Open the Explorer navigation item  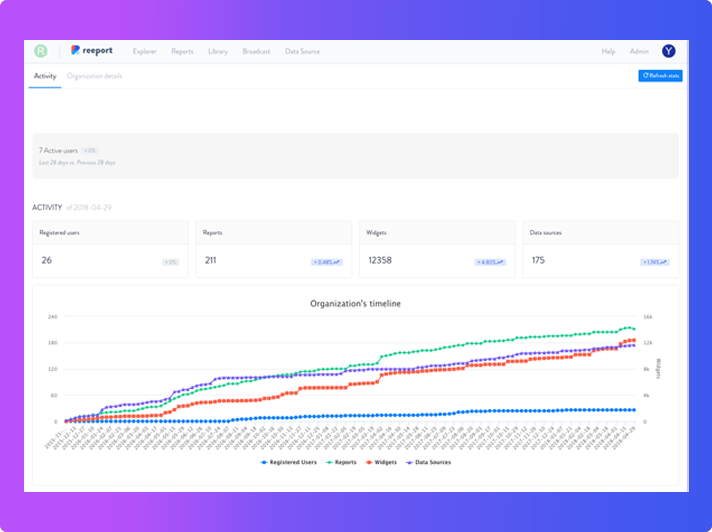144,51
